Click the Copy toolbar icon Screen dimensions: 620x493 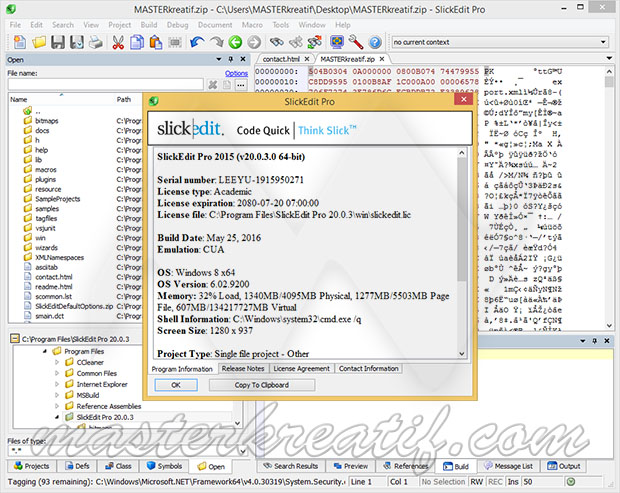(137, 42)
